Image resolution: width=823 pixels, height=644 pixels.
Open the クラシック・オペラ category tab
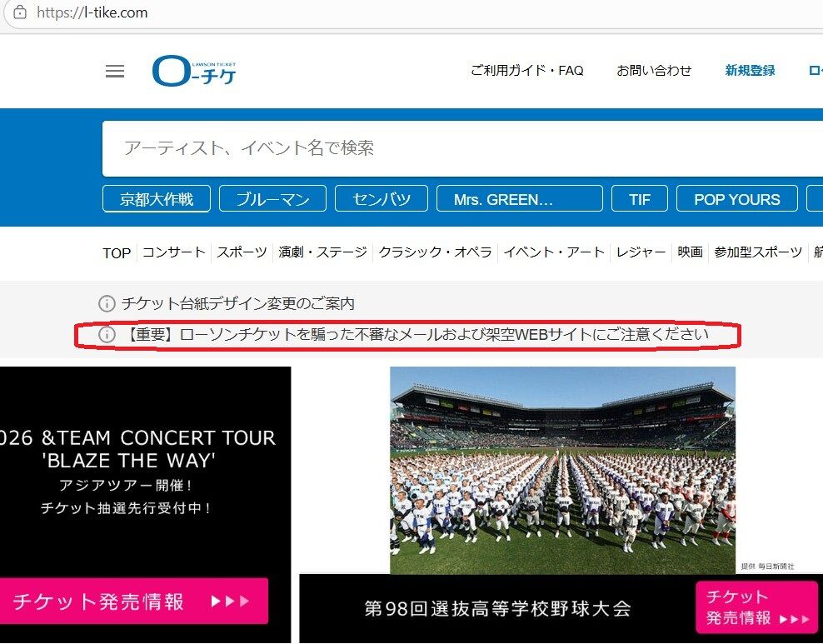[x=435, y=252]
